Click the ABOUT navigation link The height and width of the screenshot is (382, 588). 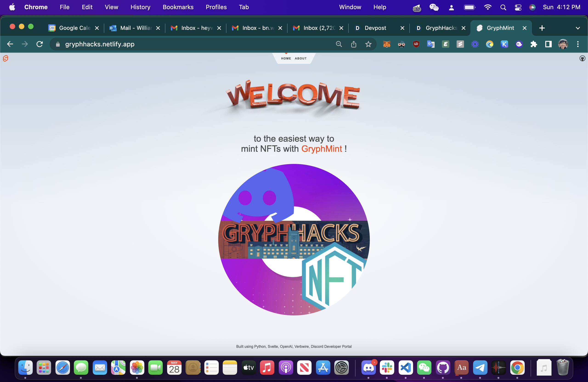point(300,59)
